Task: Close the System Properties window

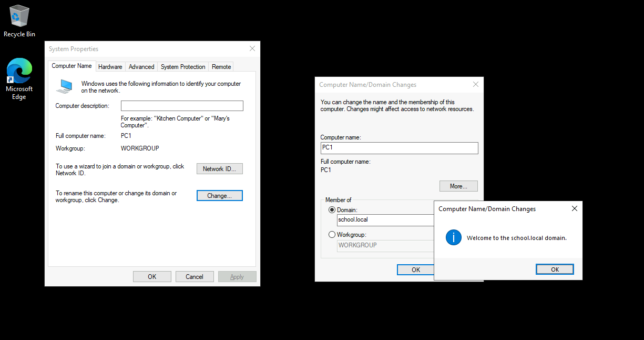Action: [252, 49]
